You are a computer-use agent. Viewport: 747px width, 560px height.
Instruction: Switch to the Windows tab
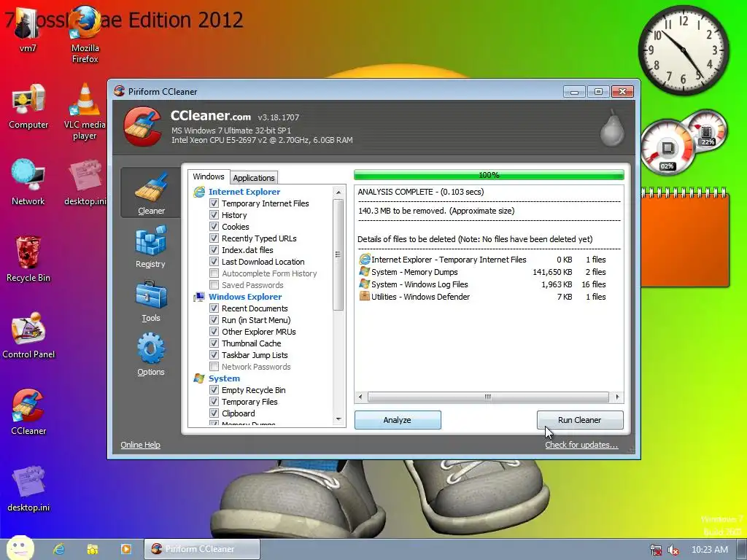pyautogui.click(x=209, y=176)
